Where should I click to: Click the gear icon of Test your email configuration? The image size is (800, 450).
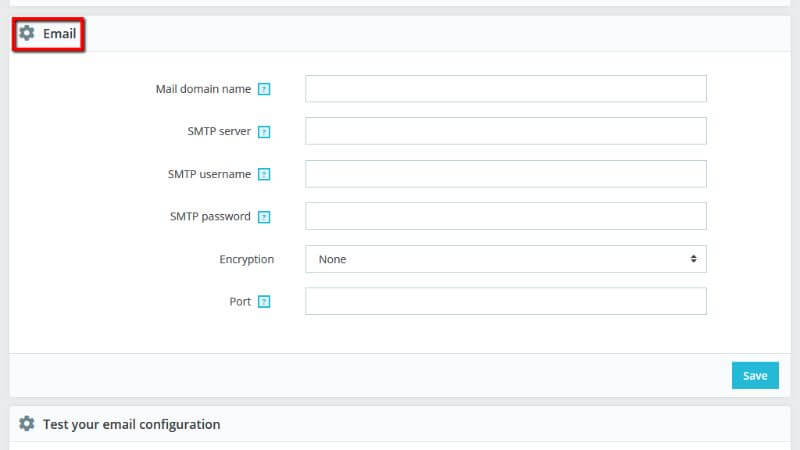tap(27, 423)
